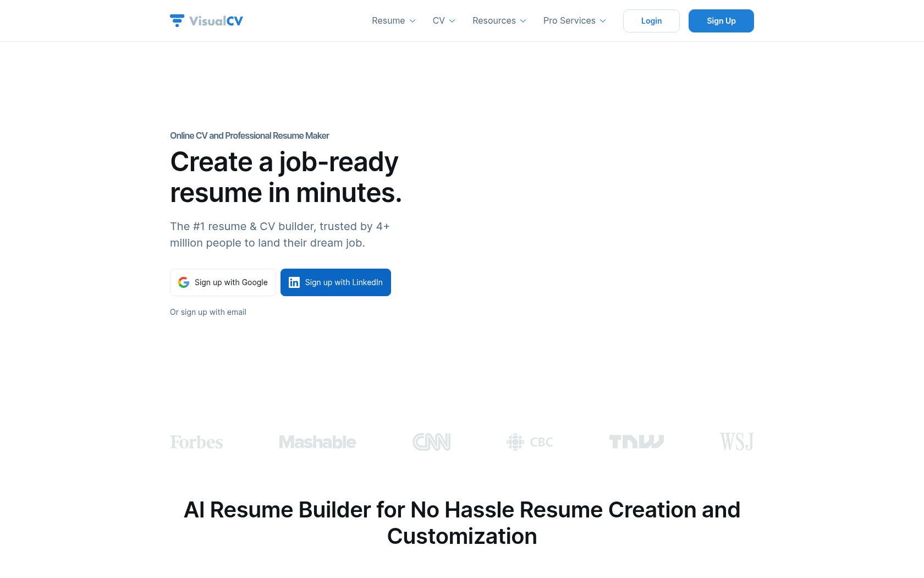Expand the CV dropdown arrow

pyautogui.click(x=452, y=21)
